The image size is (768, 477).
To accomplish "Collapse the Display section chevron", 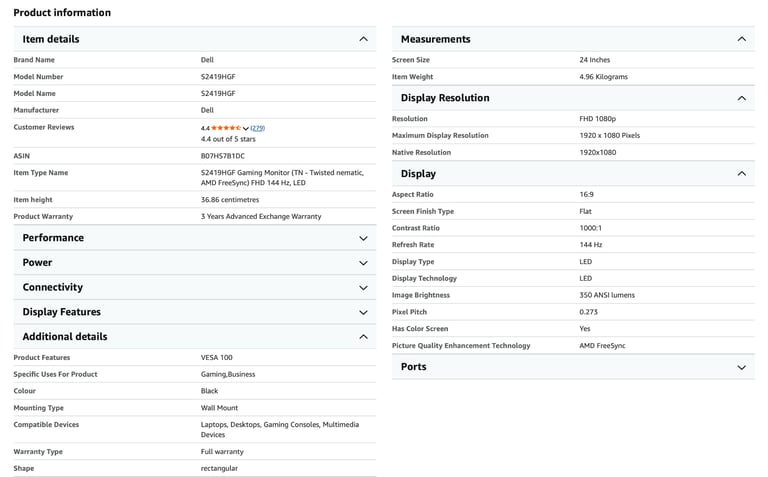I will 742,174.
